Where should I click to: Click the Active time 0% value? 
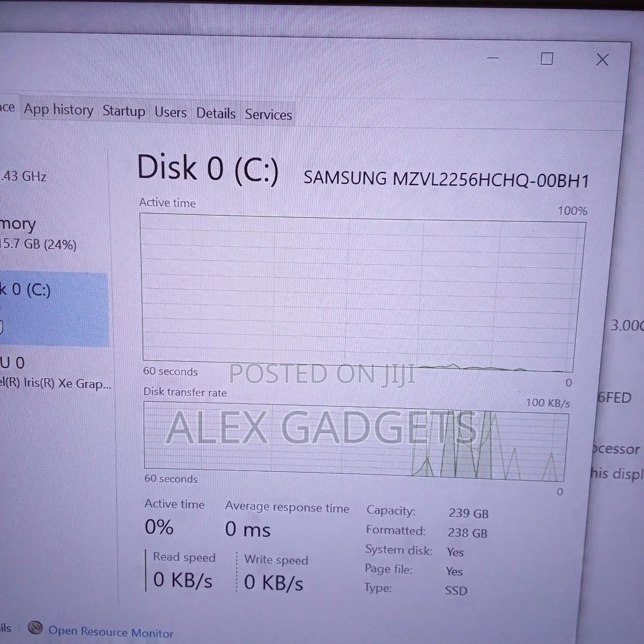pos(159,527)
